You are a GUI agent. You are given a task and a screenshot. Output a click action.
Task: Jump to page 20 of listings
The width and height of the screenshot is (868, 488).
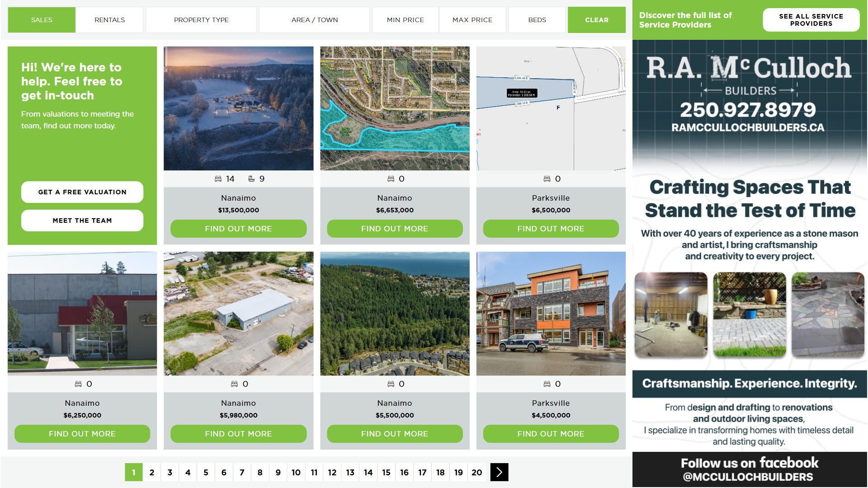[x=476, y=472]
